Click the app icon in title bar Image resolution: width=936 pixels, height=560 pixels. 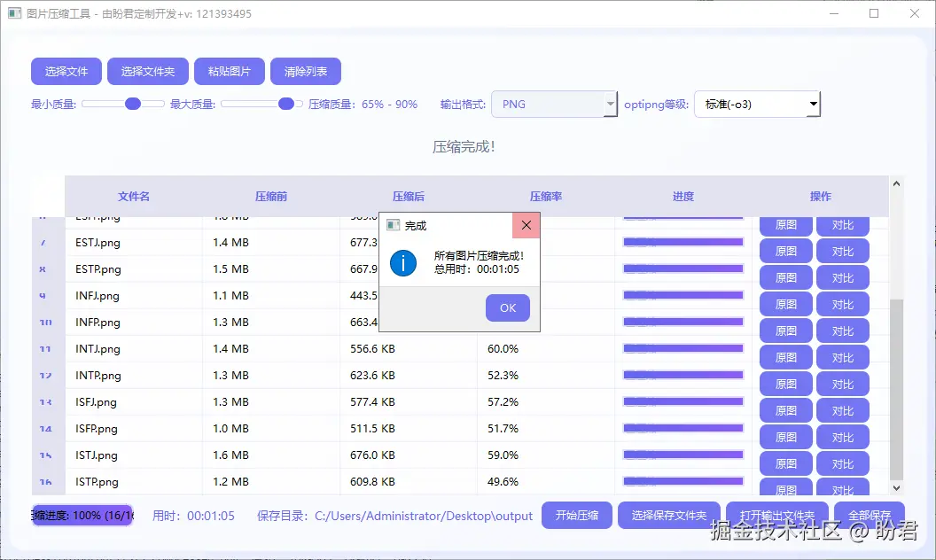tap(15, 13)
